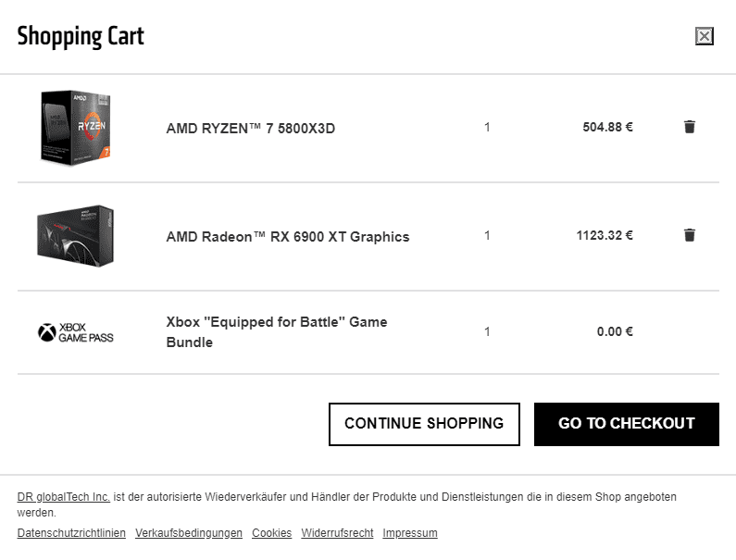This screenshot has width=736, height=560.
Task: Select the Xbox Game Pass logo
Action: pyautogui.click(x=76, y=332)
